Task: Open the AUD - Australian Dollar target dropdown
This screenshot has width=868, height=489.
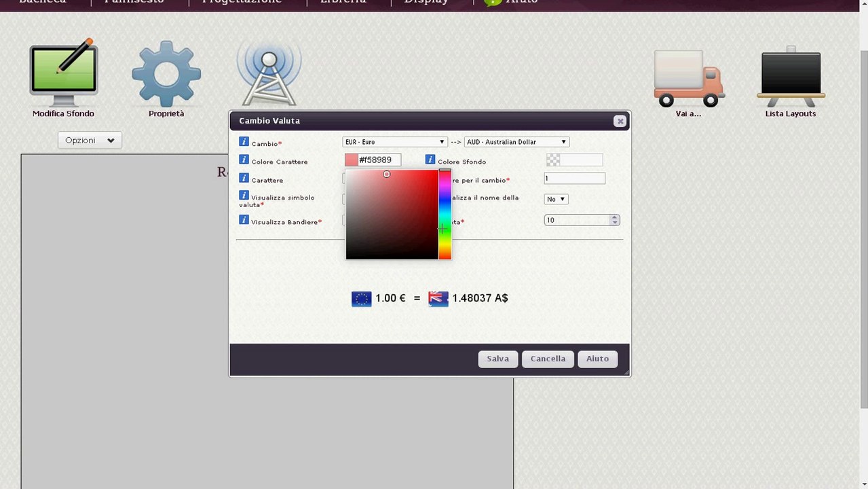Action: [x=517, y=142]
